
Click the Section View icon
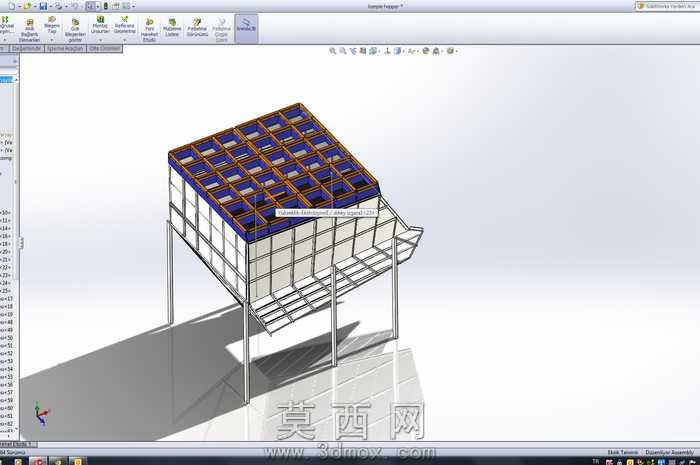click(362, 51)
